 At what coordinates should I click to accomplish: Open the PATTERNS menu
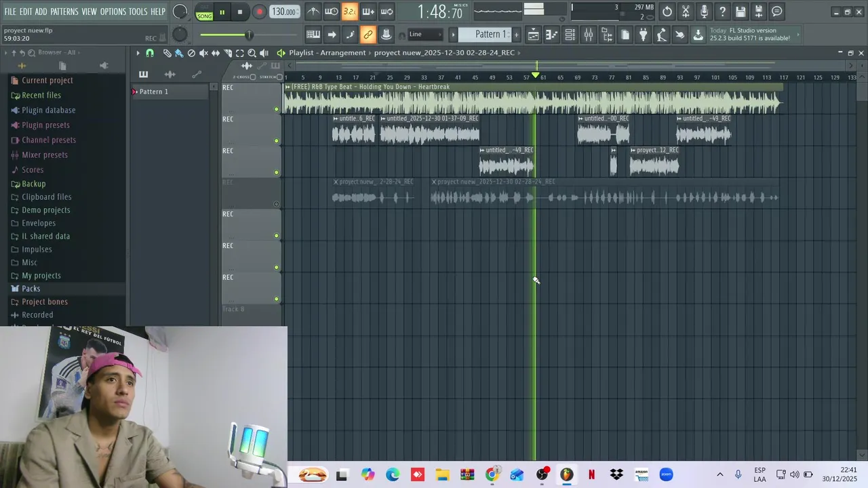point(64,12)
